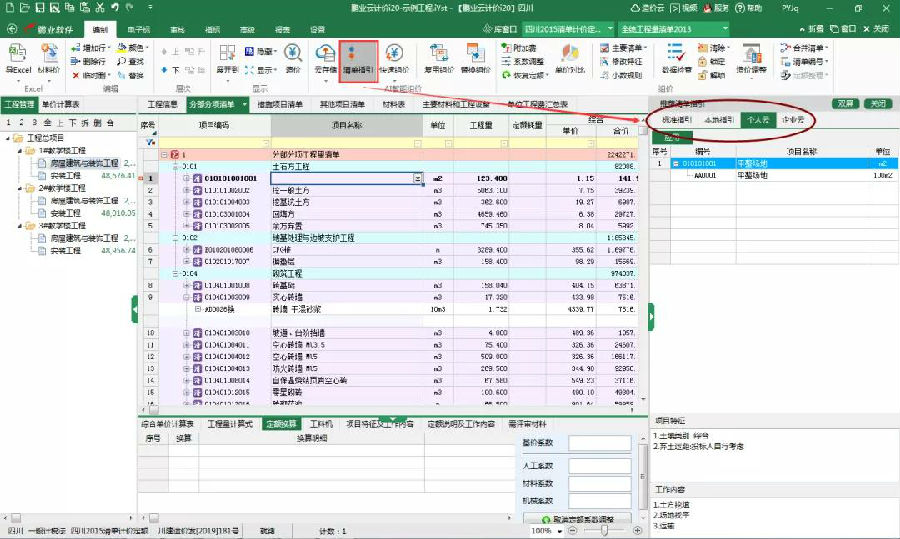Click the 关闭 button in guide panel
The image size is (900, 539).
877,103
